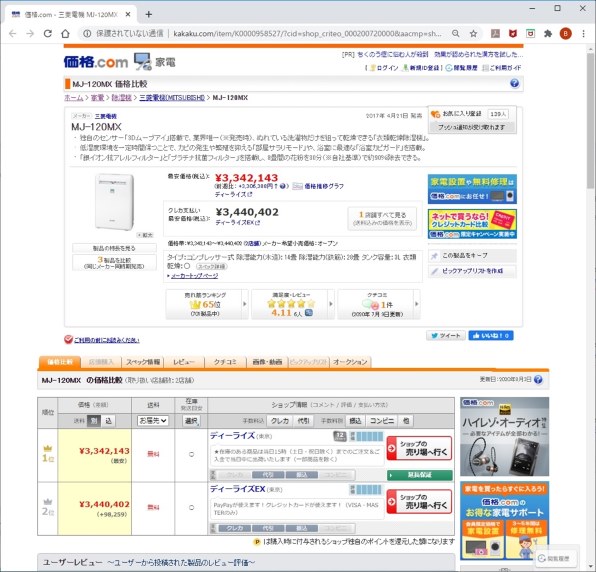596x572 pixels.
Task: Click the ログイン link
Action: (384, 68)
